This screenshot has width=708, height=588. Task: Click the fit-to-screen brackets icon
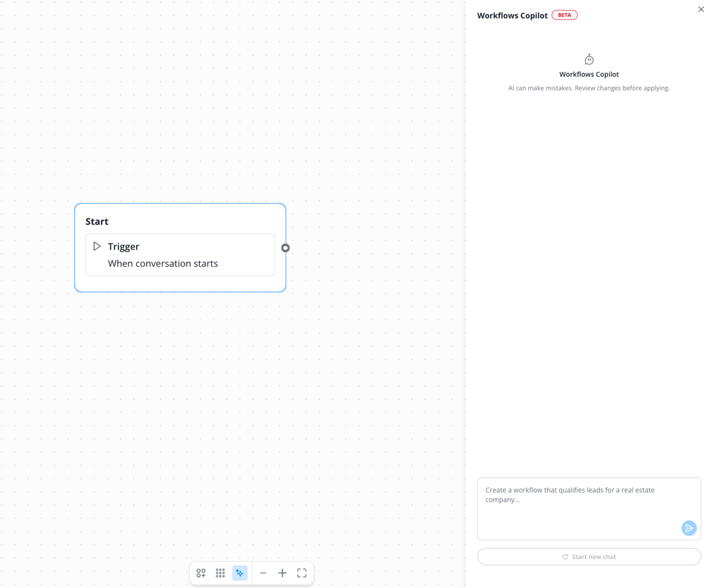coord(301,573)
